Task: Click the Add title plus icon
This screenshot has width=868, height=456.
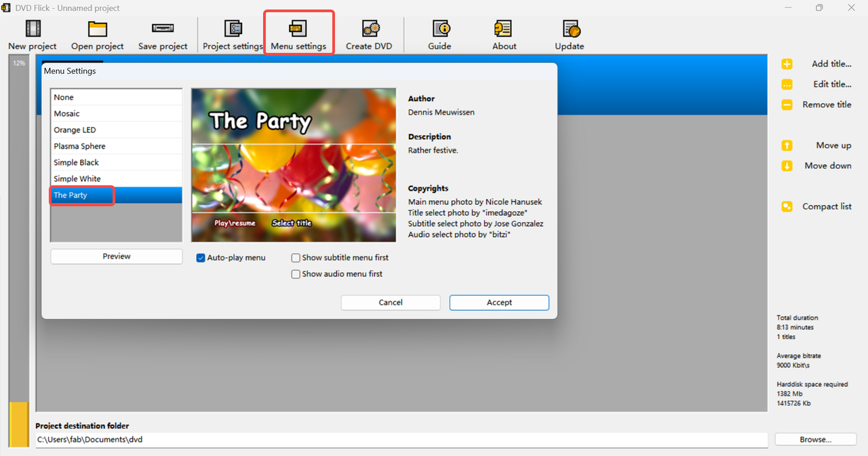Action: click(x=787, y=64)
